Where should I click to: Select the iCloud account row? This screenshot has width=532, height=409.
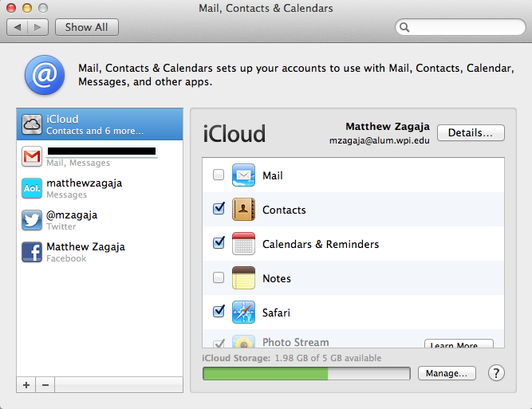pyautogui.click(x=100, y=124)
